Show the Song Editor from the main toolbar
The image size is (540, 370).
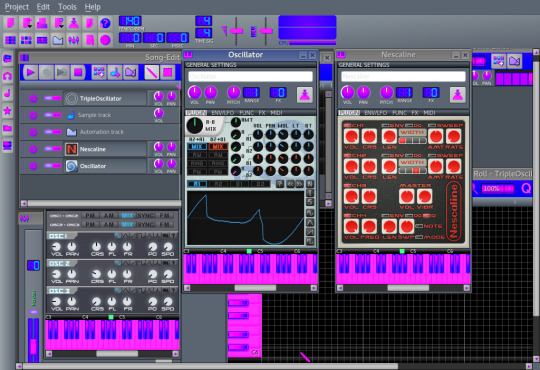pyautogui.click(x=10, y=40)
